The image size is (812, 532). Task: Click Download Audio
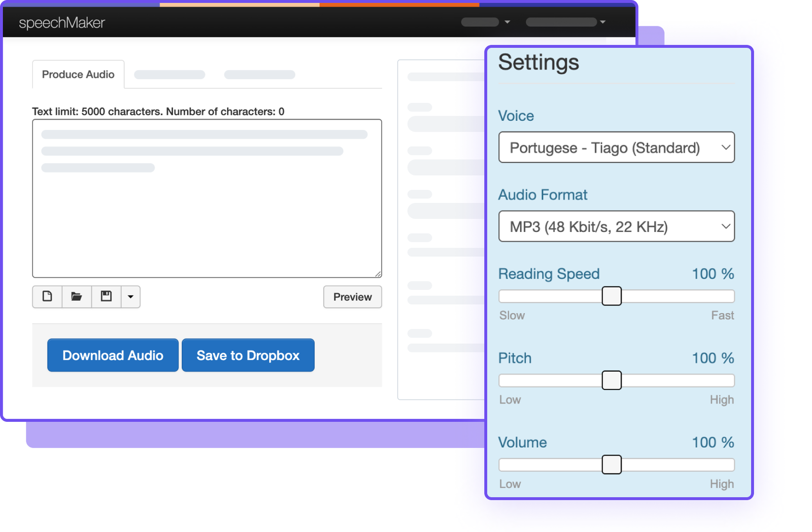[112, 355]
